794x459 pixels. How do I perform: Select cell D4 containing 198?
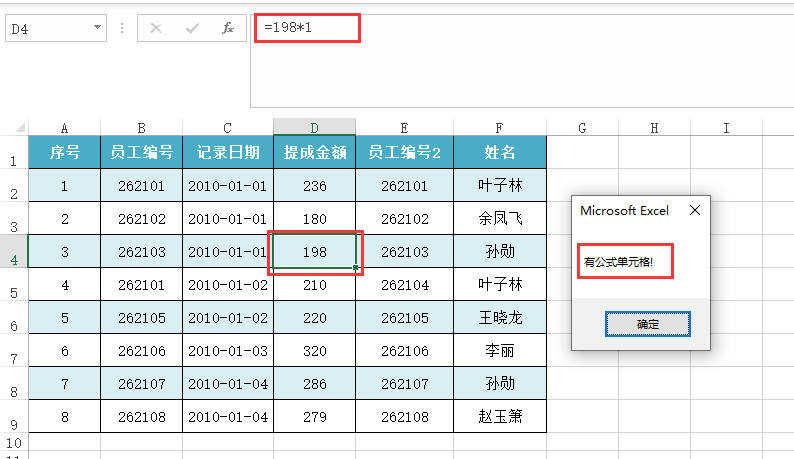(314, 251)
